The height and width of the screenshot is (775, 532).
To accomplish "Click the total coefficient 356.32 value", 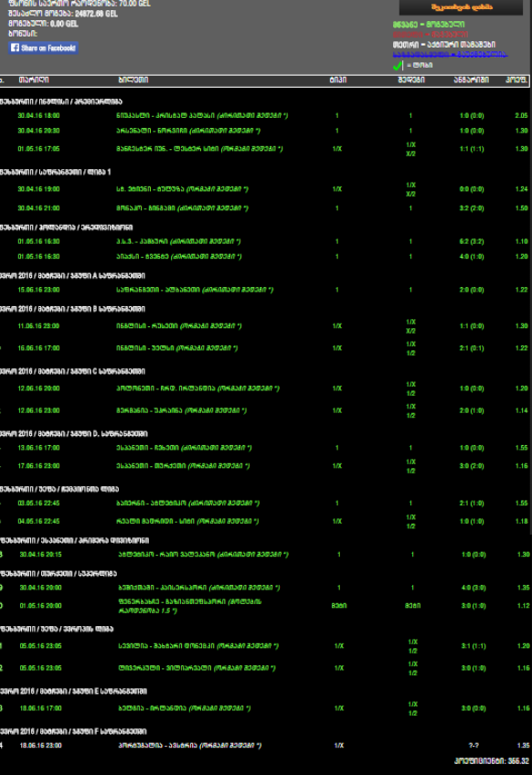I will [x=518, y=761].
